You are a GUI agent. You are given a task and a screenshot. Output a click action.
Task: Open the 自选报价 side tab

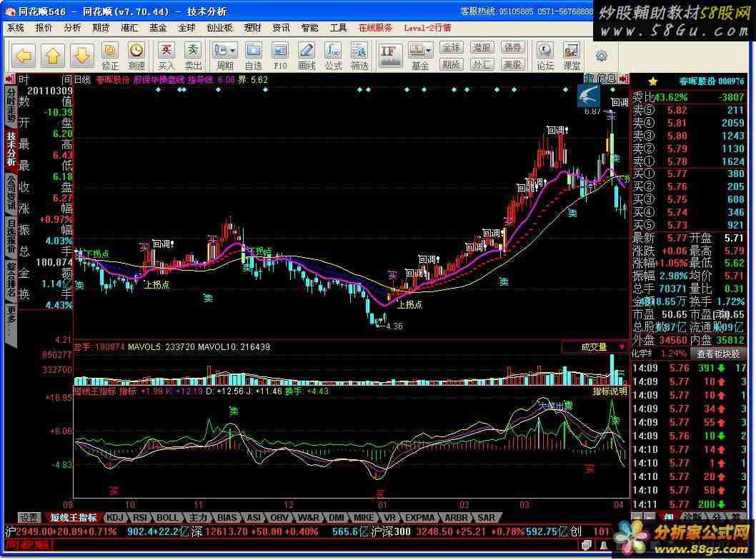pyautogui.click(x=11, y=237)
